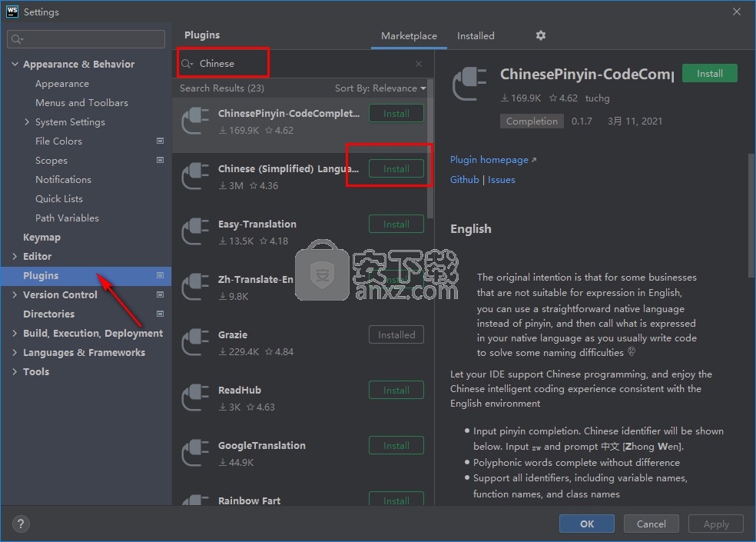Click the plugin search magnifier icon
The height and width of the screenshot is (542, 756).
click(187, 64)
